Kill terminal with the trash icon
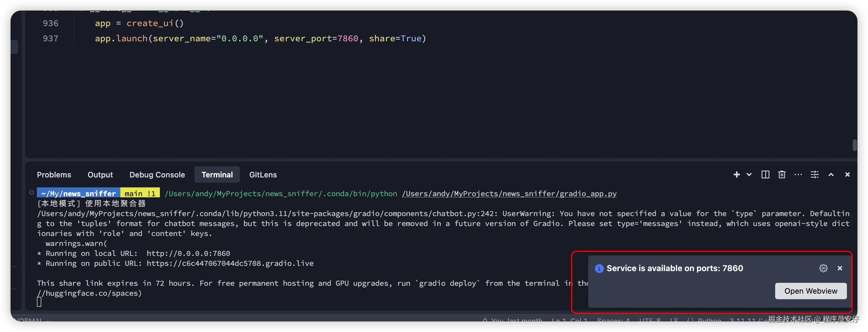The width and height of the screenshot is (868, 332). pyautogui.click(x=782, y=174)
